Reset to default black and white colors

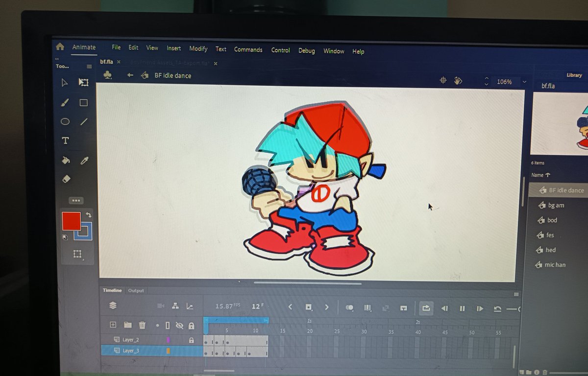65,237
